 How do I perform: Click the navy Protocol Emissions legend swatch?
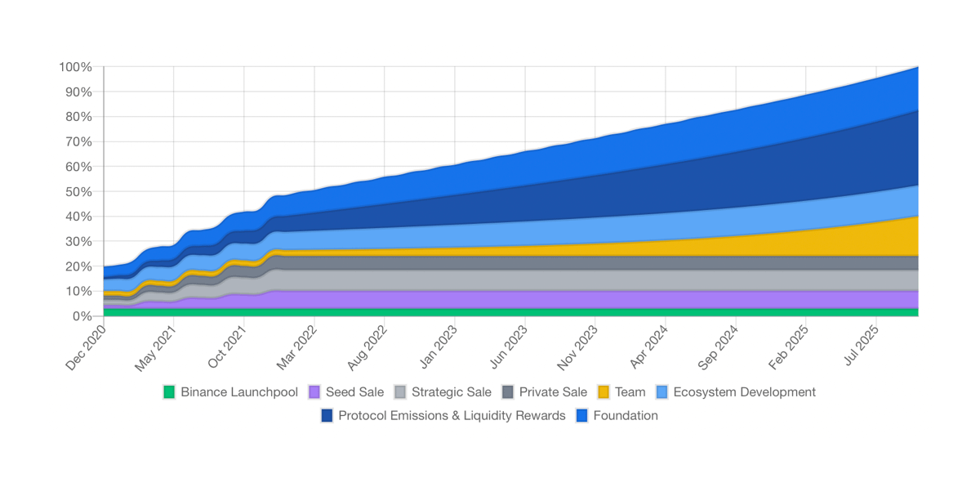[x=327, y=416]
